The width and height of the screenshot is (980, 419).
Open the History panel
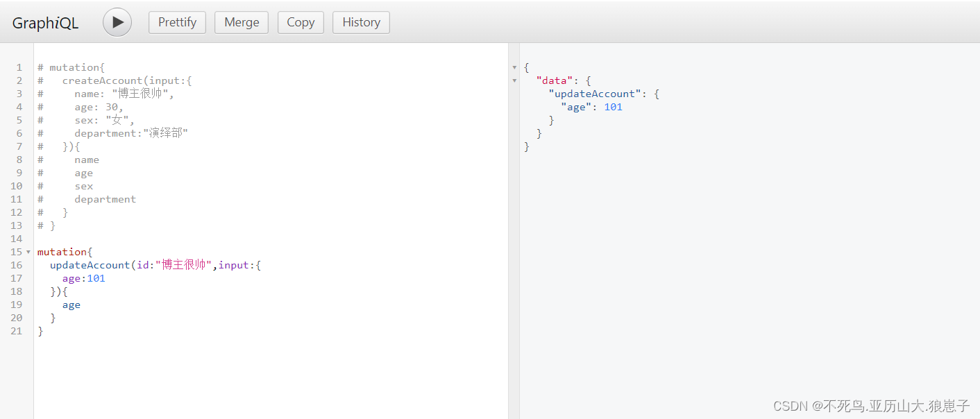point(361,22)
